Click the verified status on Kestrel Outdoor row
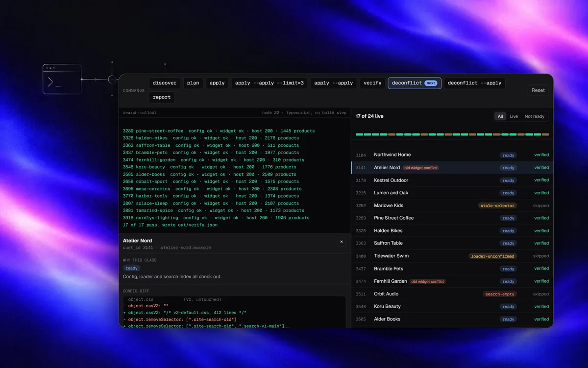Viewport: 588px width, 368px height. point(541,181)
